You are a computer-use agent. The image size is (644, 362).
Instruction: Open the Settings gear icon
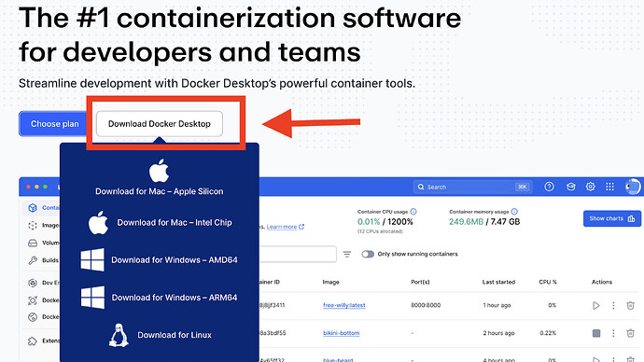point(590,187)
